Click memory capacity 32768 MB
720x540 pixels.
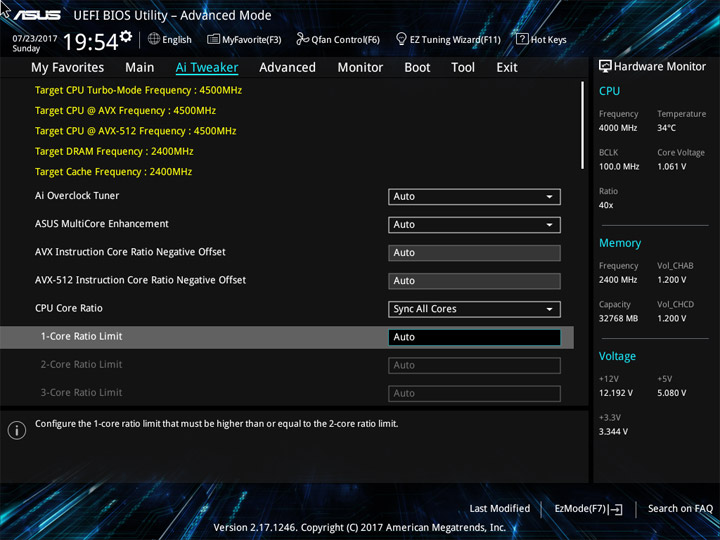tap(618, 319)
